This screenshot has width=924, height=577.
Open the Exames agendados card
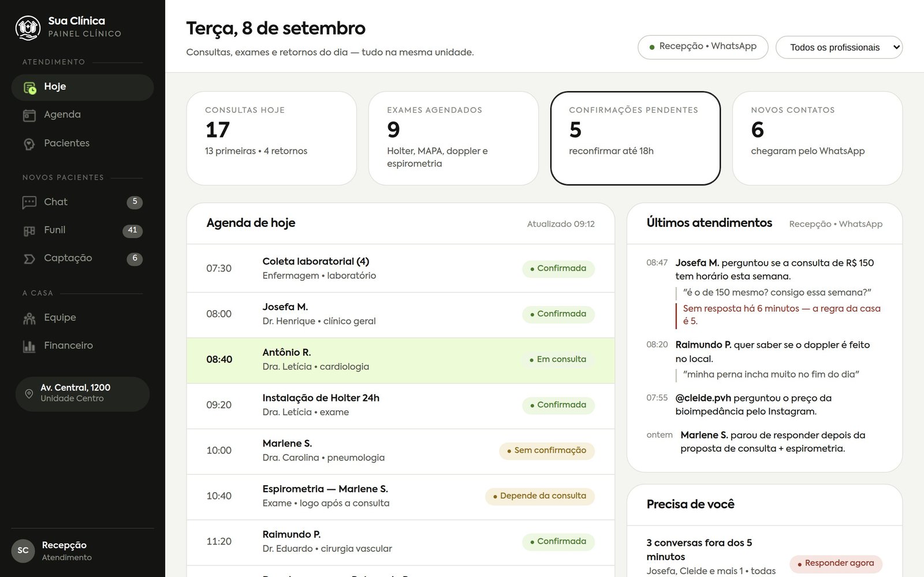point(453,138)
